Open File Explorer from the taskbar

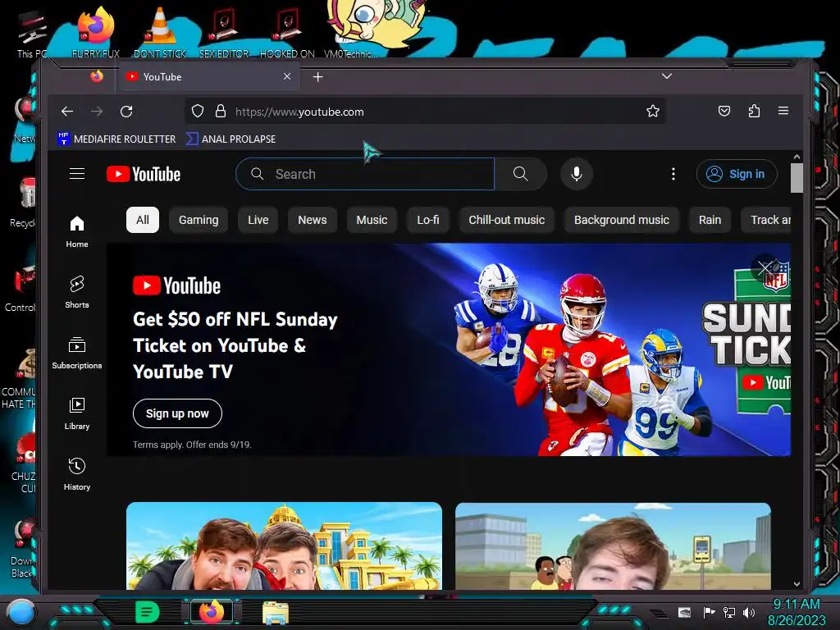click(276, 612)
